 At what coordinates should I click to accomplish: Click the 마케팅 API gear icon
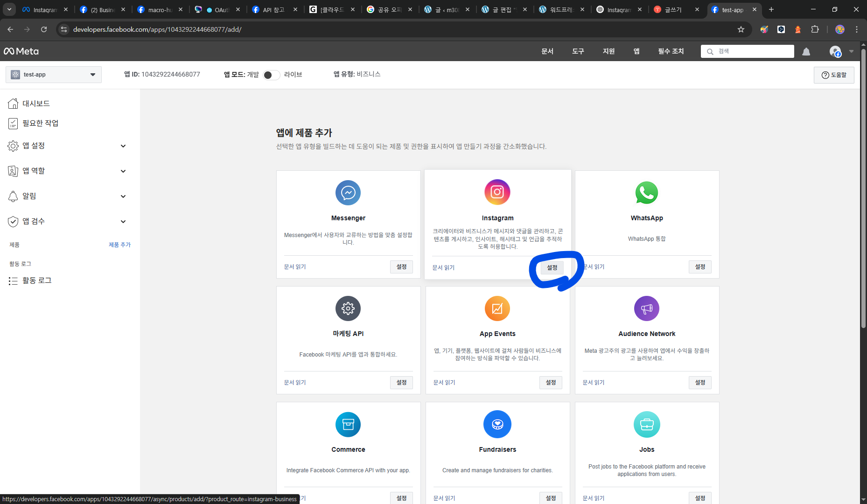click(x=348, y=308)
